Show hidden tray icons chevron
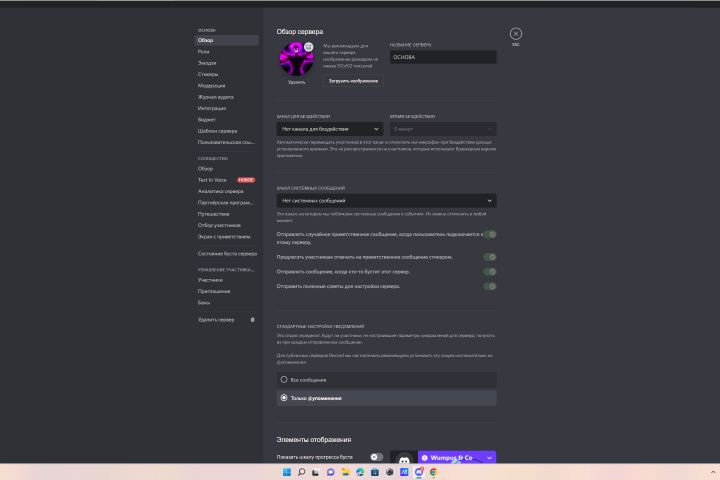The height and width of the screenshot is (480, 720). point(713,472)
